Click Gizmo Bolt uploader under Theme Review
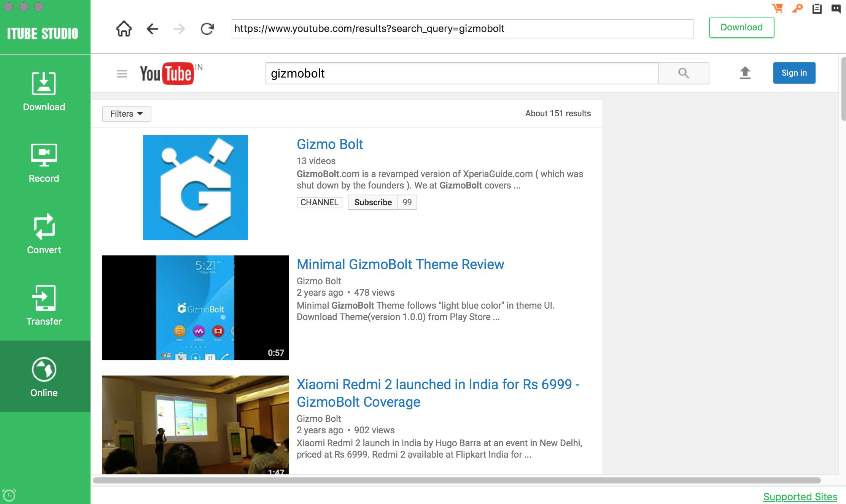846x504 pixels. point(319,281)
